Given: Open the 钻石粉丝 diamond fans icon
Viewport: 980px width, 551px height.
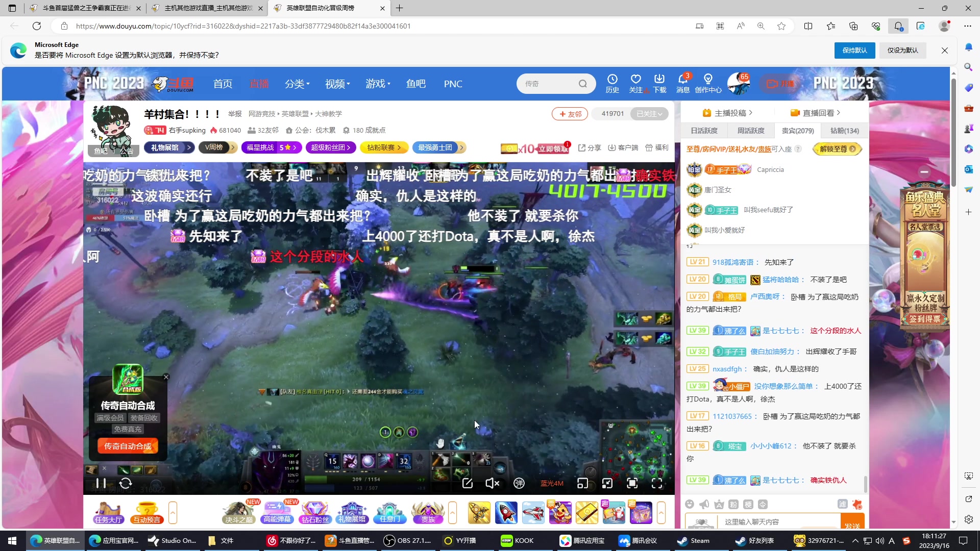Looking at the screenshot, I should 315,513.
